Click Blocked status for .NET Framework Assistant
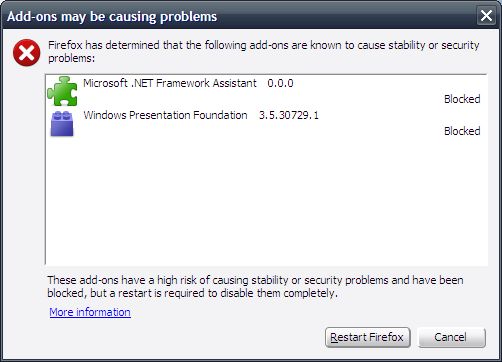Screen dimensions: 502x362 (462, 99)
